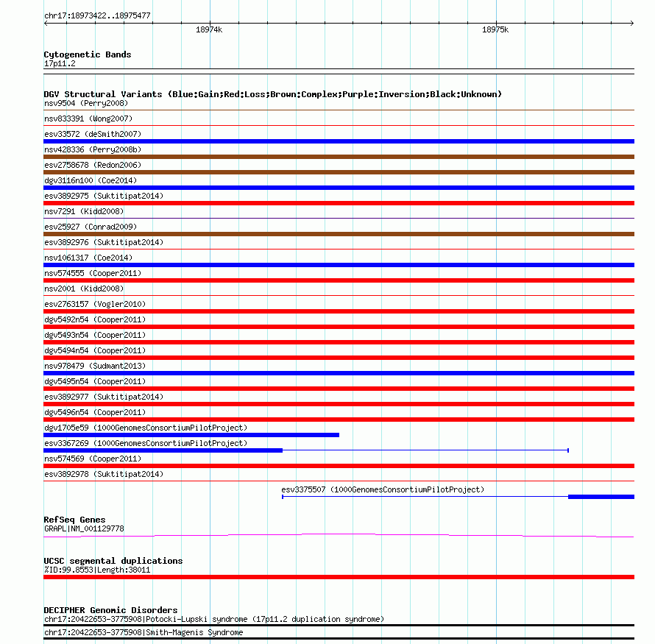
Task: Open the Potocki-Lupski syndrome entry
Action: coord(214,620)
